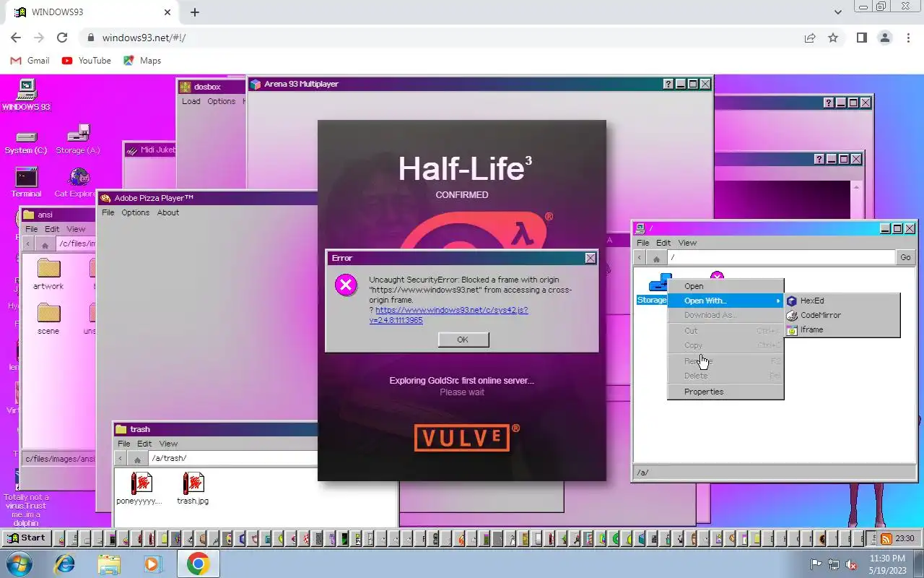The height and width of the screenshot is (578, 924).
Task: Launch the Terminal desktop icon
Action: click(26, 182)
